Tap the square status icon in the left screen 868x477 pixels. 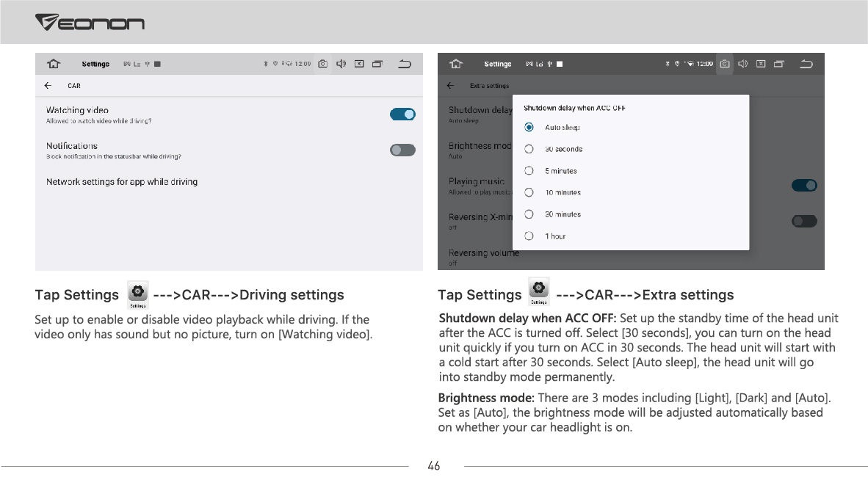point(157,64)
